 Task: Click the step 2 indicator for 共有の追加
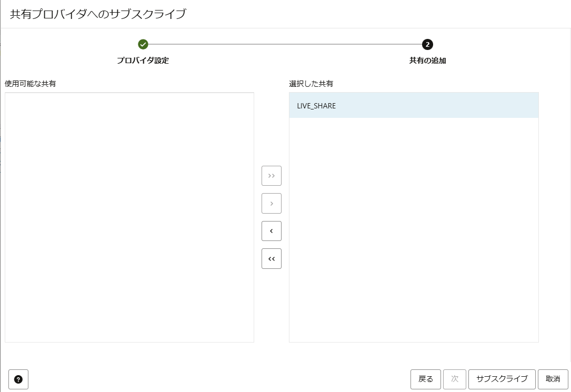coord(427,45)
